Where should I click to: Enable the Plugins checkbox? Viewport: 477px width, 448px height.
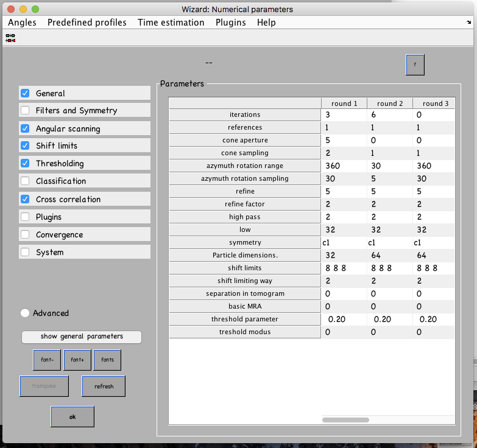[25, 217]
